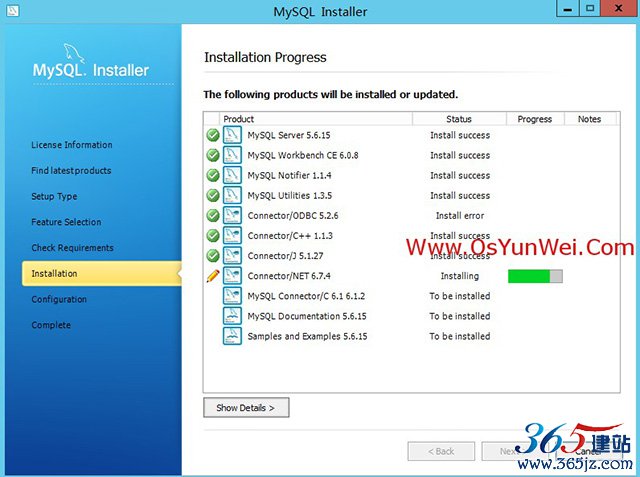The image size is (640, 477).
Task: Select the MySQL Utilities 1.3.5 name
Action: click(x=290, y=195)
